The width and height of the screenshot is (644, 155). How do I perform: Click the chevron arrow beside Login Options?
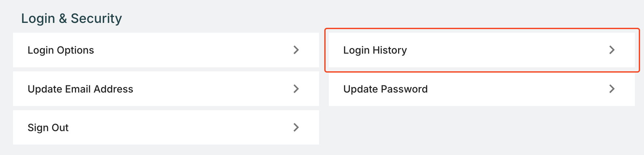pyautogui.click(x=296, y=50)
